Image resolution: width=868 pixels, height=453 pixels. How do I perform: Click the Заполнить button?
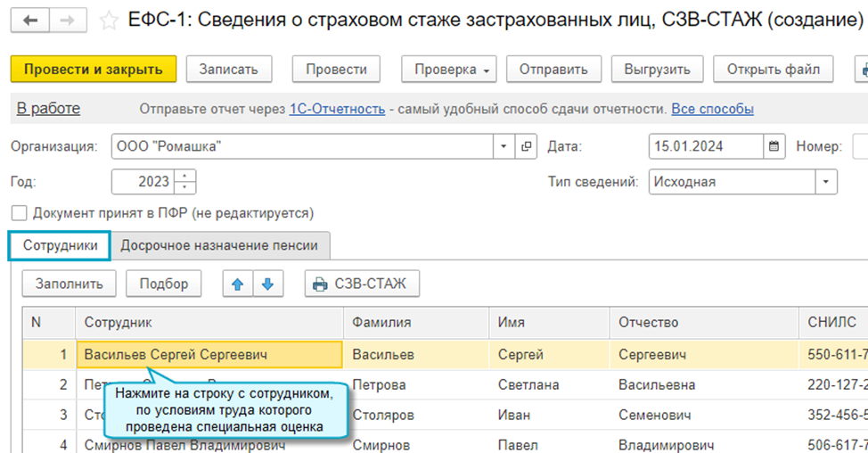(x=70, y=284)
